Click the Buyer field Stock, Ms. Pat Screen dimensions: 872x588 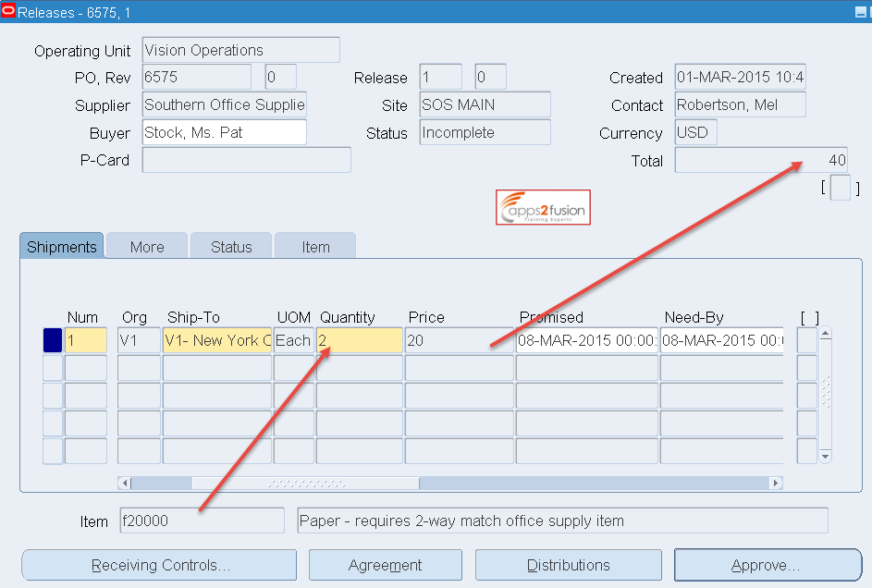[x=224, y=132]
